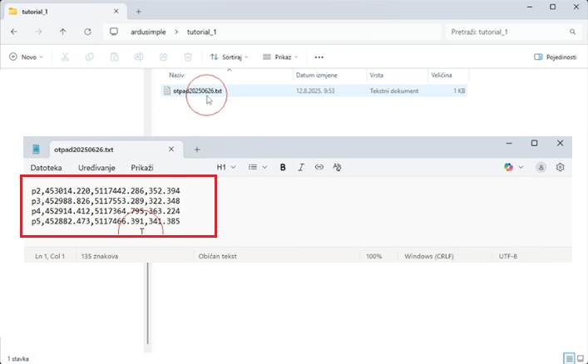This screenshot has width=588, height=364.
Task: Click the Novo button in Explorer
Action: 27,57
